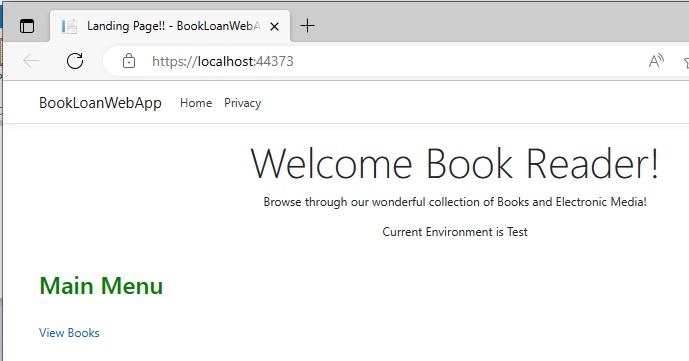
Task: Go back with the browser arrow
Action: [31, 61]
